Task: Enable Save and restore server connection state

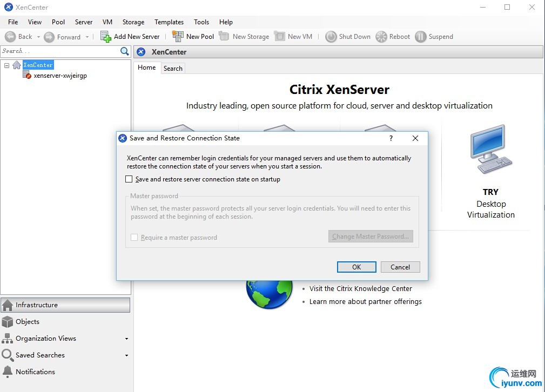Action: [x=129, y=179]
